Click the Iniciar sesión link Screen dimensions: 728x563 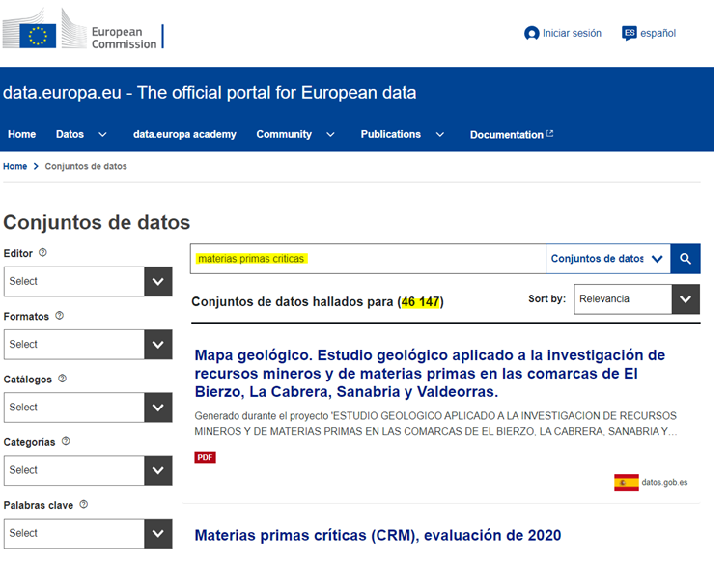tap(572, 33)
